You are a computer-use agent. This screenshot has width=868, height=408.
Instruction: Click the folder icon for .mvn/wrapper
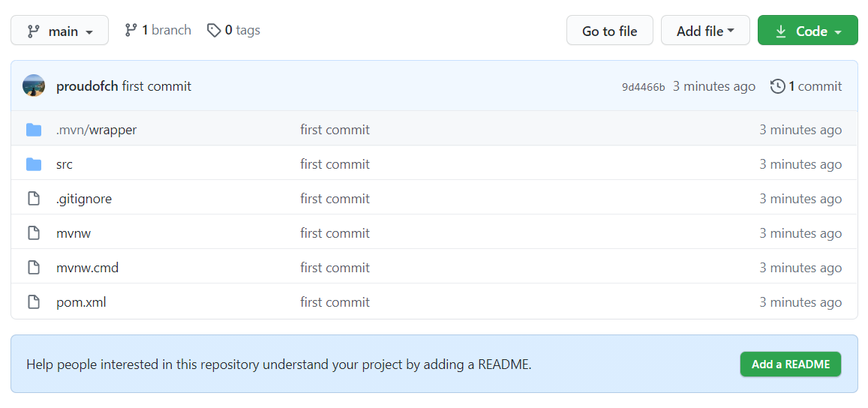[34, 130]
